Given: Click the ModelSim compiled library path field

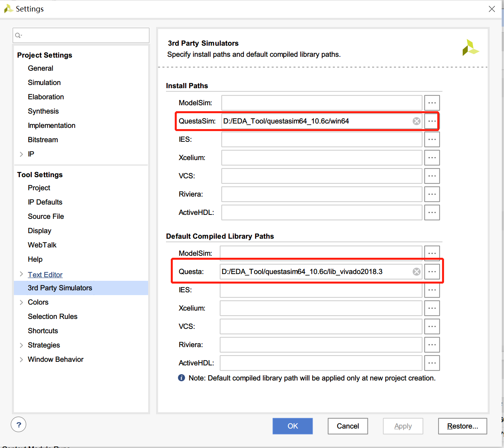Looking at the screenshot, I should pos(321,253).
